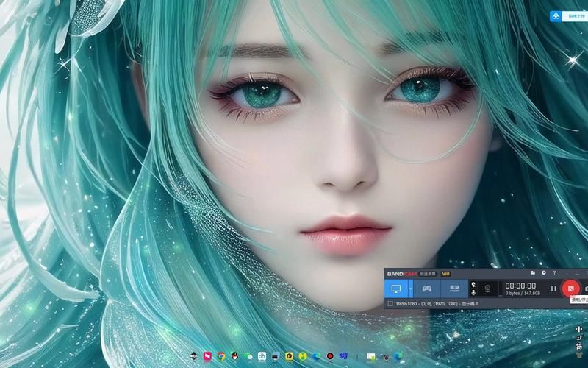Open Baidu Netdisk drag-upload widget
The width and height of the screenshot is (588, 368).
pos(568,16)
